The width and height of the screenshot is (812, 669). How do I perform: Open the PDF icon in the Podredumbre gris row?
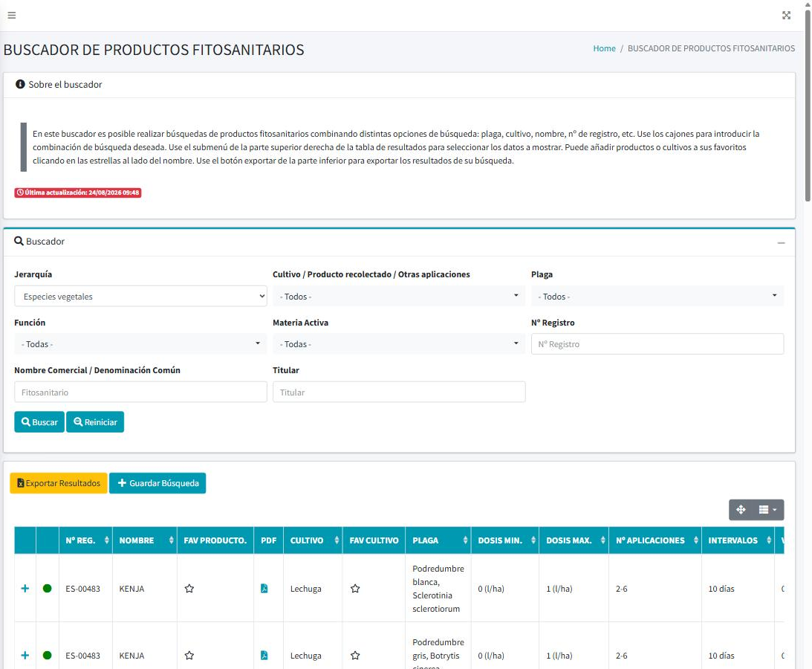264,656
